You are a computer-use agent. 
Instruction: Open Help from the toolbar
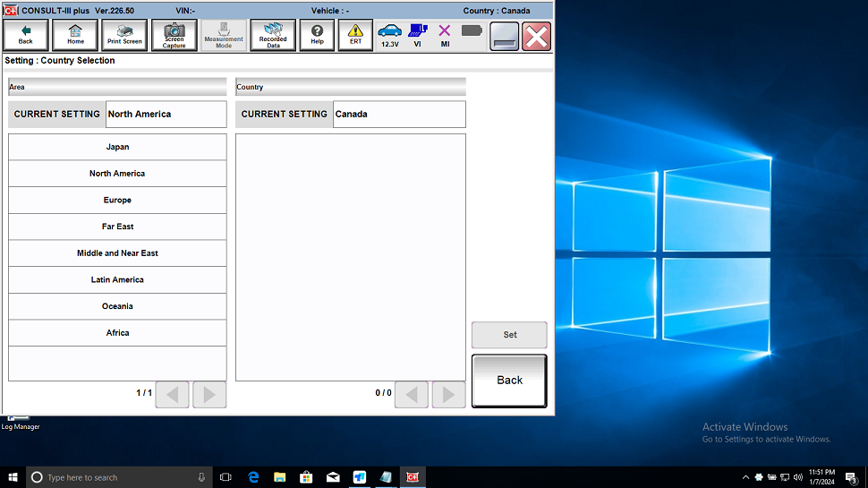pos(317,36)
